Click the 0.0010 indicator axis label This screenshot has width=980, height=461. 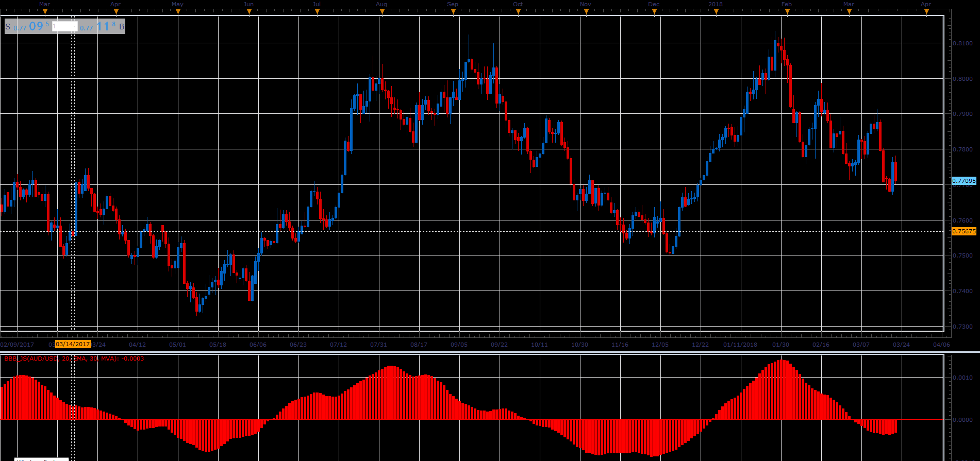pyautogui.click(x=962, y=378)
